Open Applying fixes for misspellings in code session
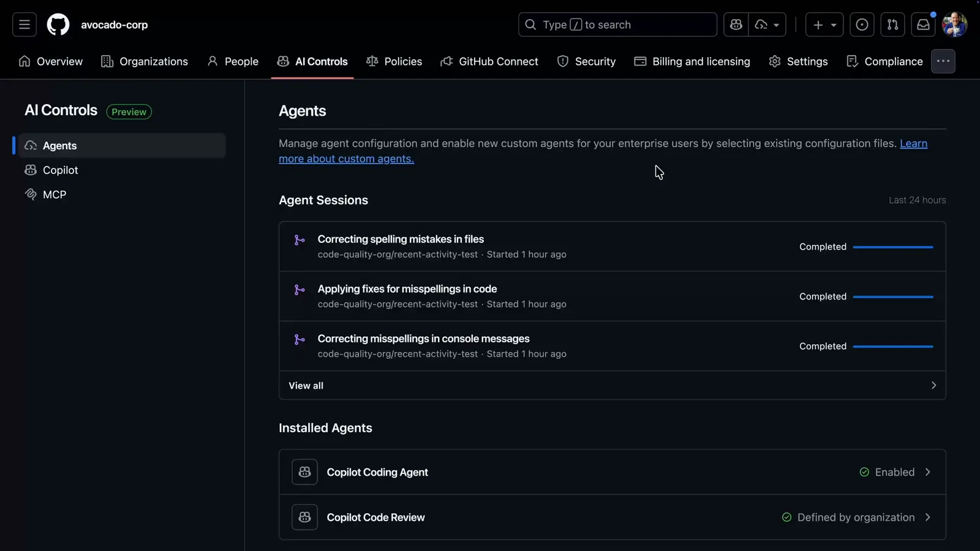This screenshot has height=551, width=980. [407, 289]
